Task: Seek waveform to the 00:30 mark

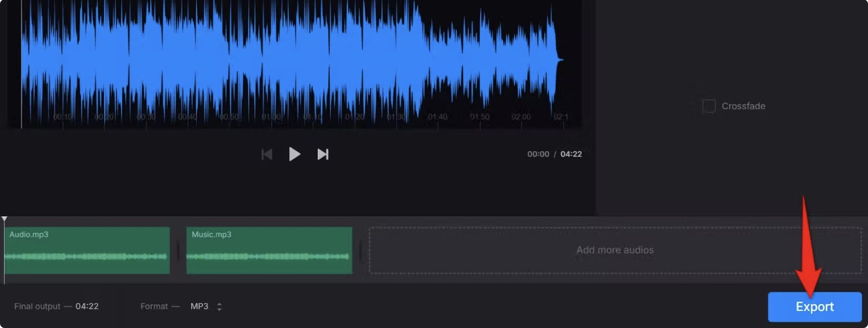Action: click(146, 116)
